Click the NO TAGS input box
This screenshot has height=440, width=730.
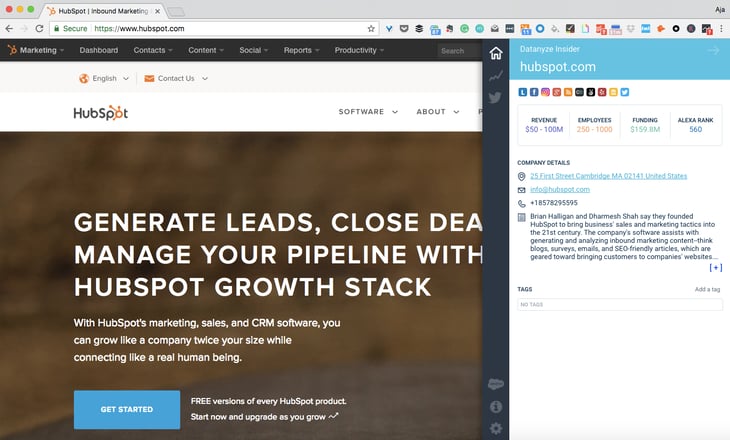(x=620, y=305)
